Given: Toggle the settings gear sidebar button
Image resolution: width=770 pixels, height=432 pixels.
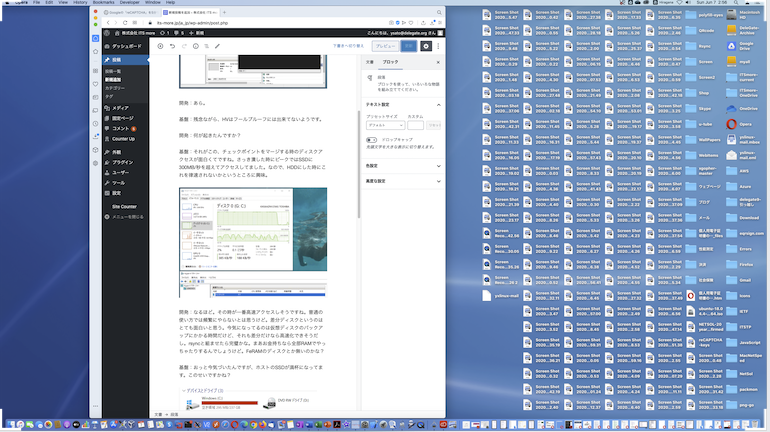Looking at the screenshot, I should click(x=426, y=46).
